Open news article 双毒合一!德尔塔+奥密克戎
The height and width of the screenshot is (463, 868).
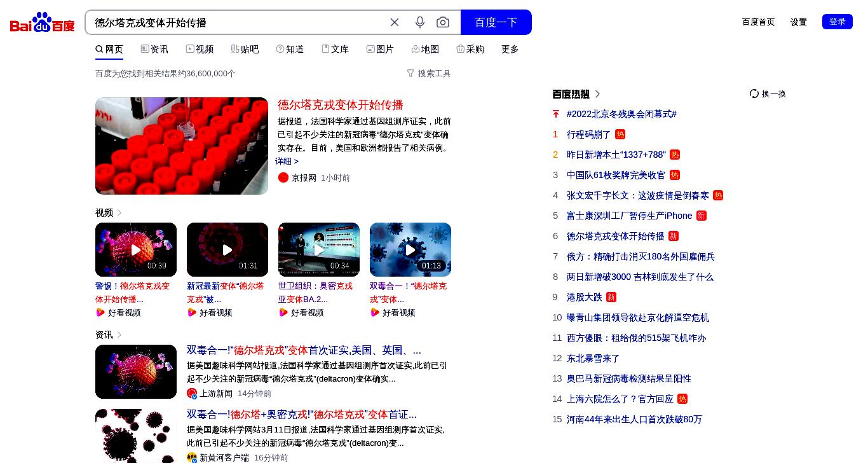[302, 415]
